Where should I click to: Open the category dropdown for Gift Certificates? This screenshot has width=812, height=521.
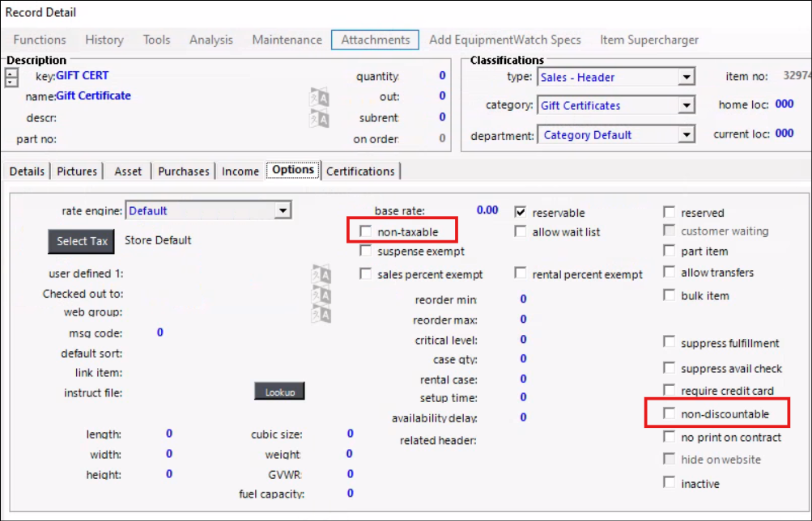[x=687, y=106]
